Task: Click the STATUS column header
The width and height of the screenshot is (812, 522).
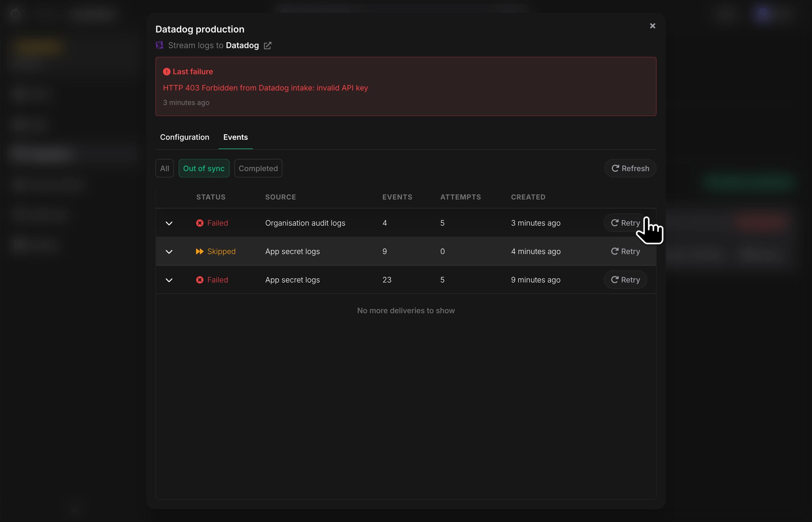Action: [x=211, y=197]
